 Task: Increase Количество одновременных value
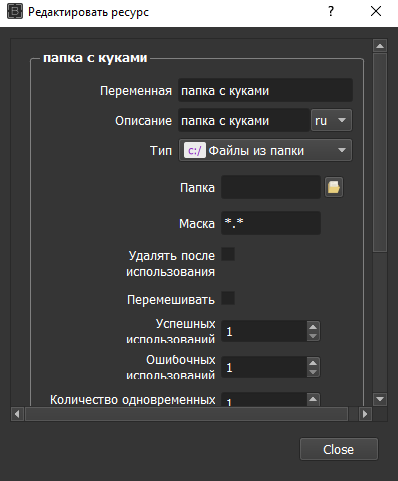click(313, 399)
